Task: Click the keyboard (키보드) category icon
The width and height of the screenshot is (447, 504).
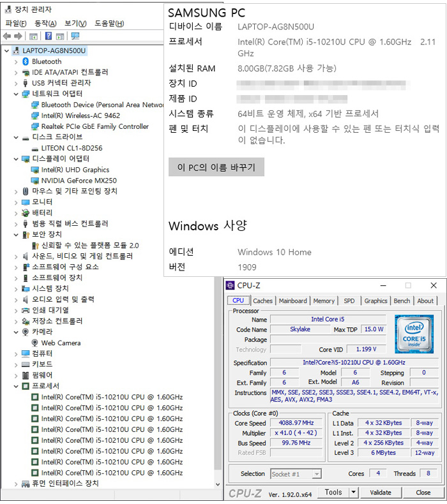Action: click(26, 364)
